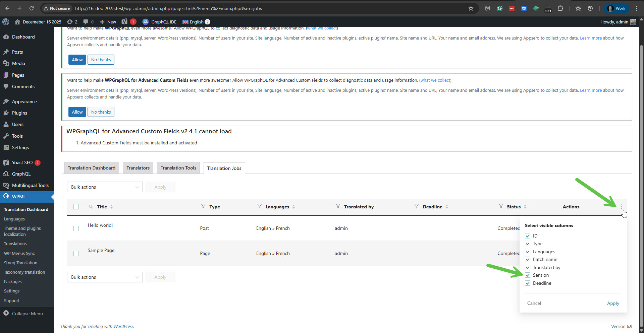Open the New content menu in admin bar
The height and width of the screenshot is (333, 644).
(108, 22)
